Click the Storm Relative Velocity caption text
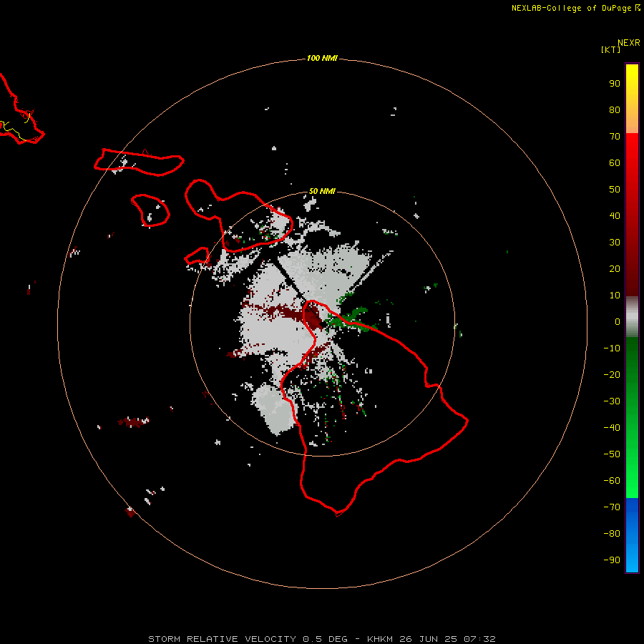 tap(322, 639)
